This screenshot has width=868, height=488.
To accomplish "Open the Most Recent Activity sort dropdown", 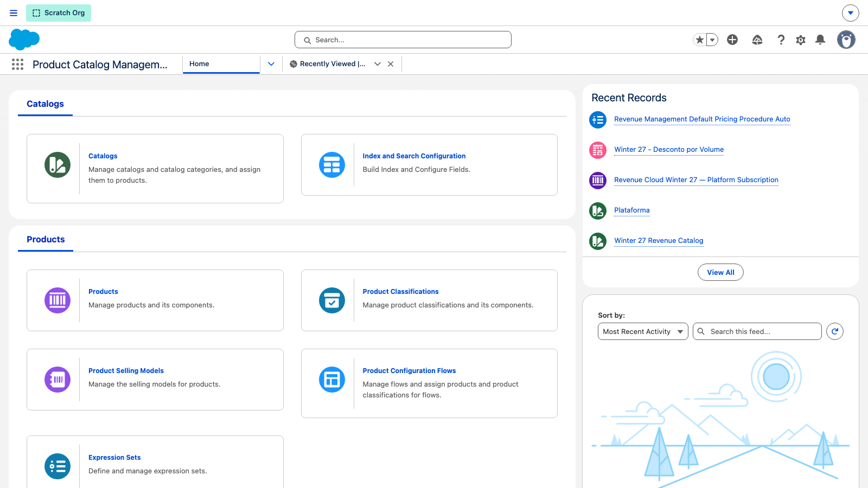I will 643,331.
